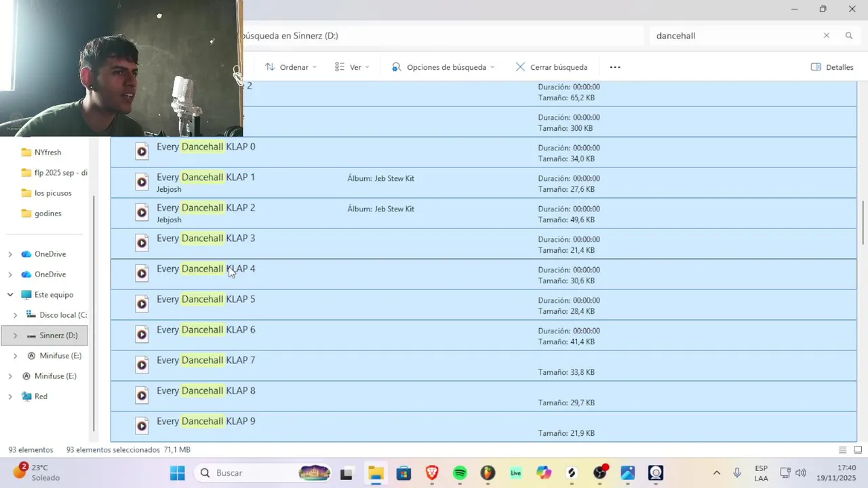The width and height of the screenshot is (868, 488).
Task: Click 'Tamaño: 49,6 KB' on KLAP 2 row
Action: [x=566, y=220]
